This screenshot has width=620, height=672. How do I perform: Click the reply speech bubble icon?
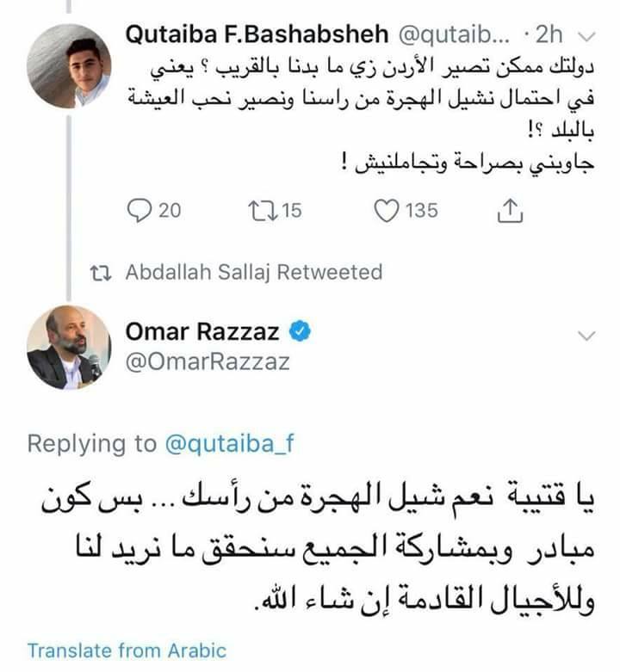pyautogui.click(x=139, y=210)
